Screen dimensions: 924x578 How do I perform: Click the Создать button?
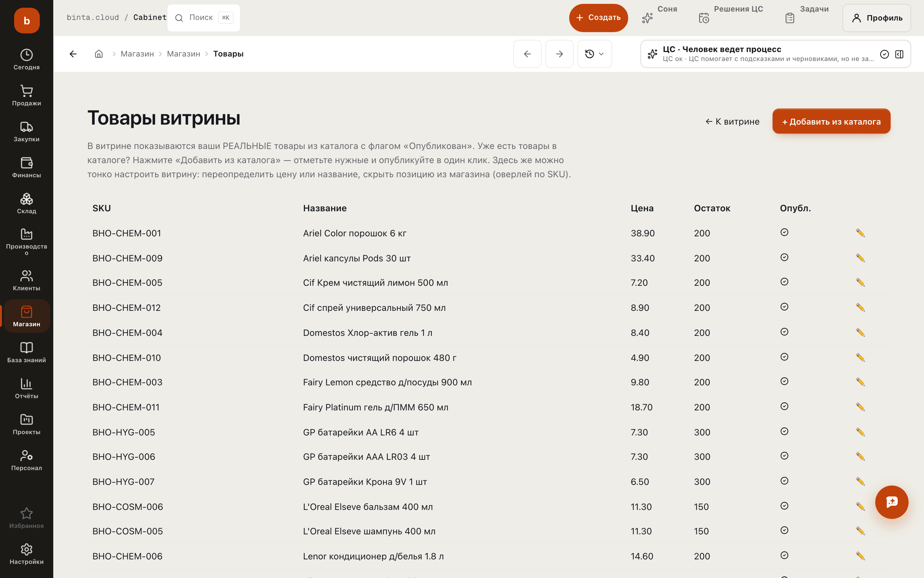point(598,18)
